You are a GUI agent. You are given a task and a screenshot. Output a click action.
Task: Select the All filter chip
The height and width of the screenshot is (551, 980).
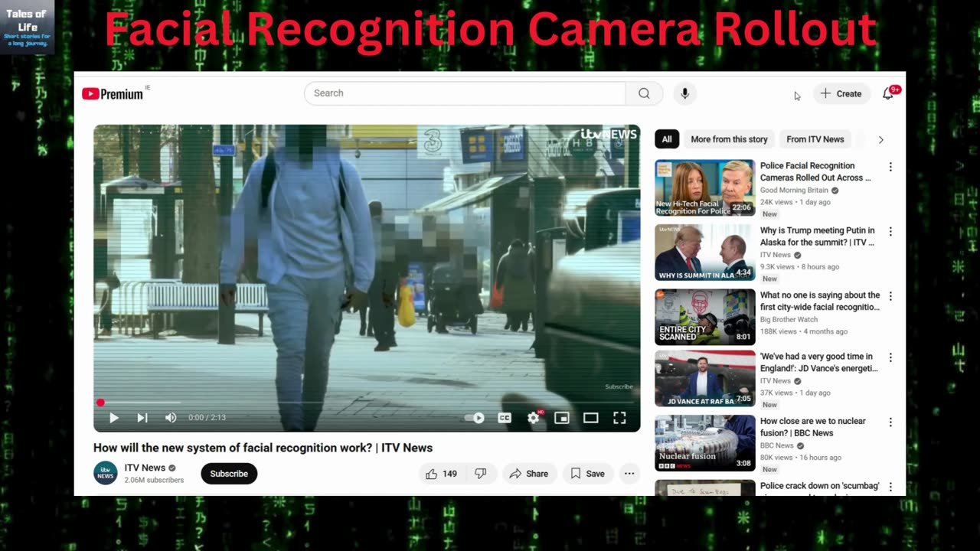coord(667,139)
